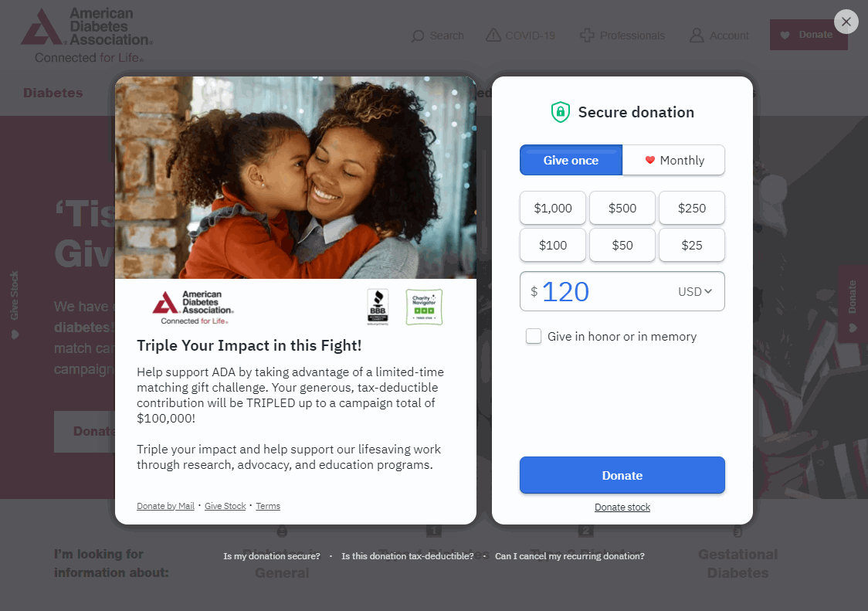Click the blue Donate button
This screenshot has width=868, height=611.
pyautogui.click(x=622, y=475)
